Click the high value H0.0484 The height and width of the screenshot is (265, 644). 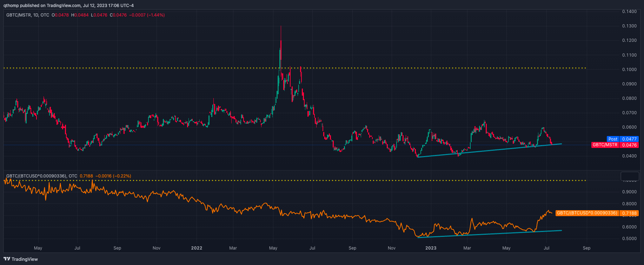(x=80, y=15)
